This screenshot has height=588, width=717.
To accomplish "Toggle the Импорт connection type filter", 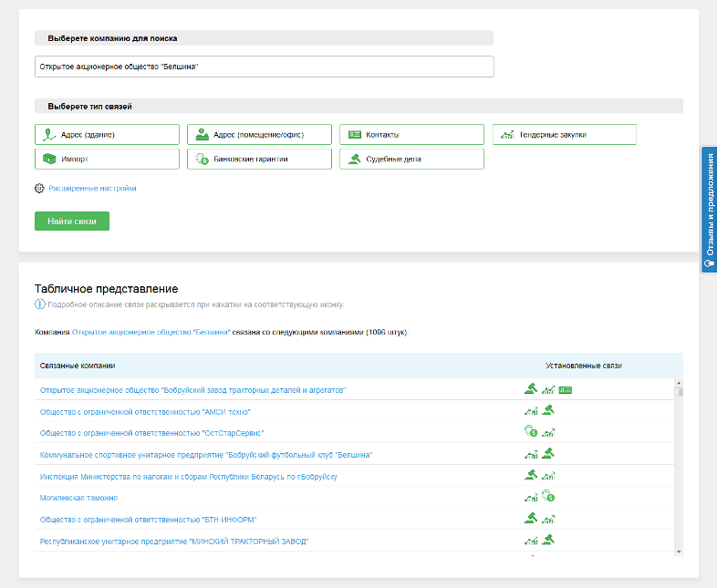I will 107,159.
